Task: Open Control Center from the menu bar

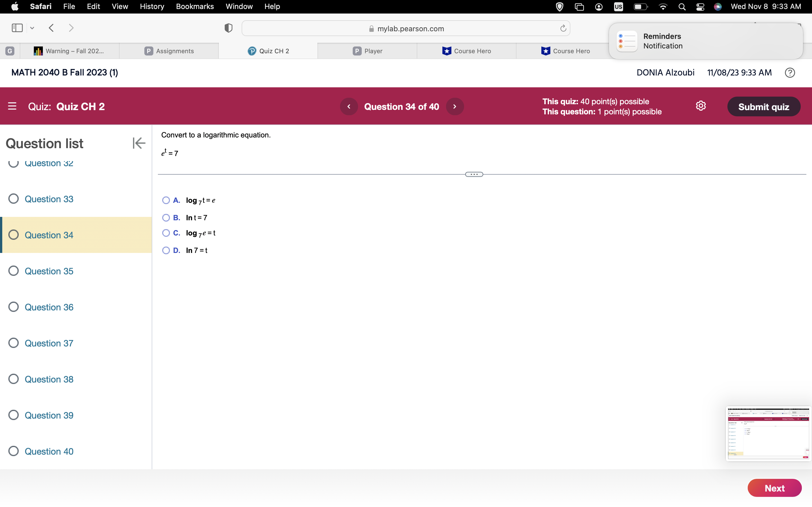Action: point(700,6)
